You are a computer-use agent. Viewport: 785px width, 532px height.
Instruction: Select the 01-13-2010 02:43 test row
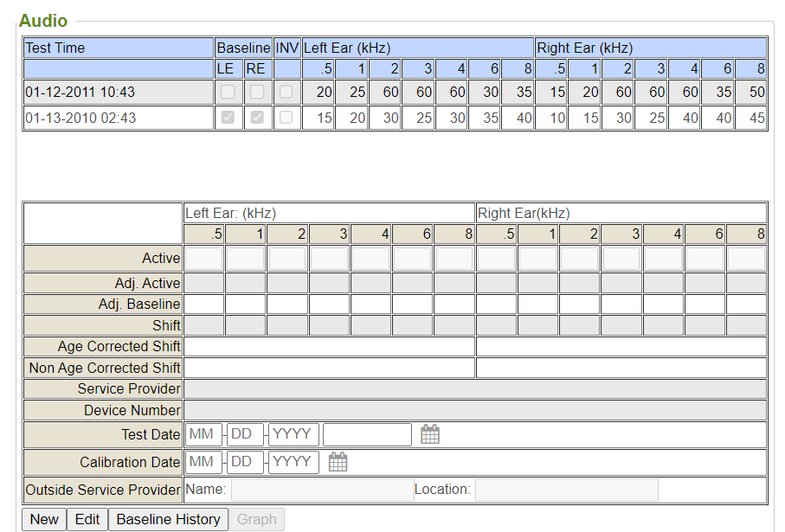(x=80, y=118)
